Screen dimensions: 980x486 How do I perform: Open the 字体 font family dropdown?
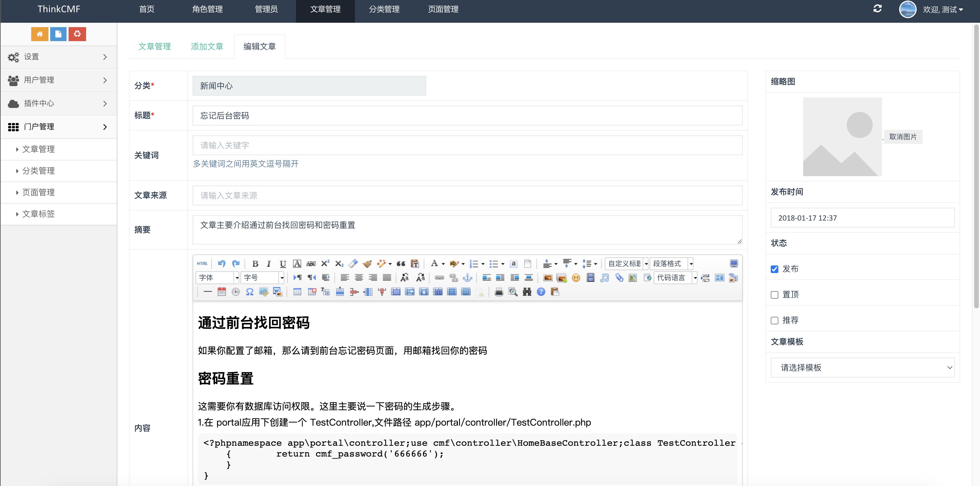[x=218, y=278]
